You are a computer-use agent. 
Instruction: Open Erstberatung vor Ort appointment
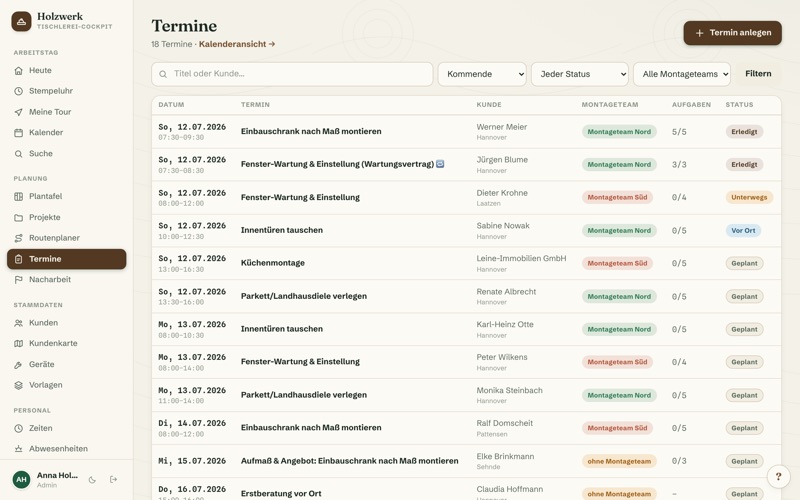pos(281,493)
